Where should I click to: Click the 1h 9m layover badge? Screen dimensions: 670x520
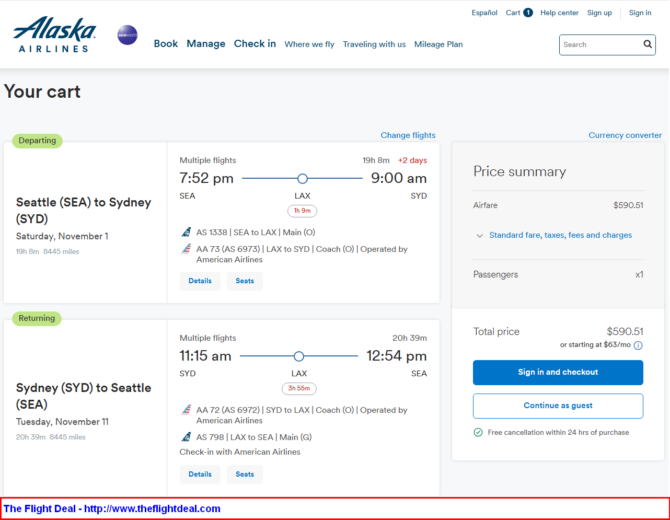pyautogui.click(x=302, y=211)
